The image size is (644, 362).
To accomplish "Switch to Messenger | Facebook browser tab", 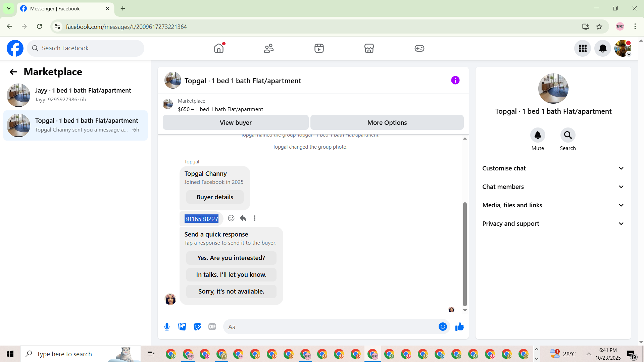I will pyautogui.click(x=65, y=9).
